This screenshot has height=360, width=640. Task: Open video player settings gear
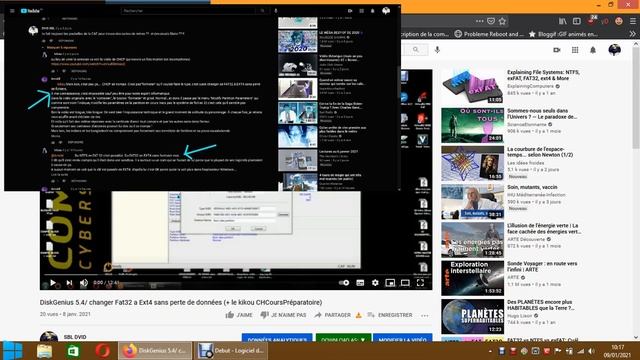click(x=375, y=282)
